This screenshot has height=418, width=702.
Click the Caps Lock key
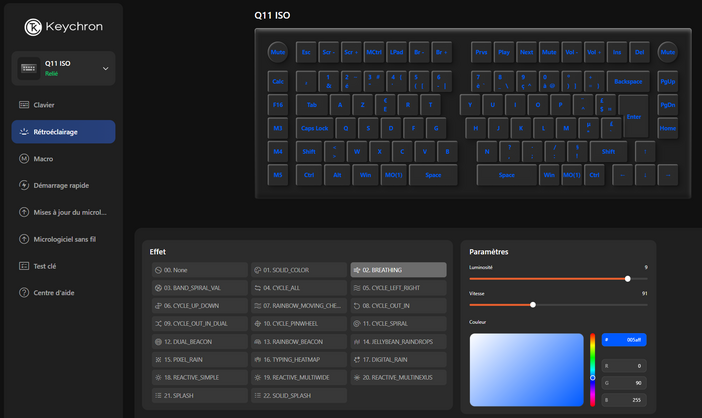coord(315,128)
